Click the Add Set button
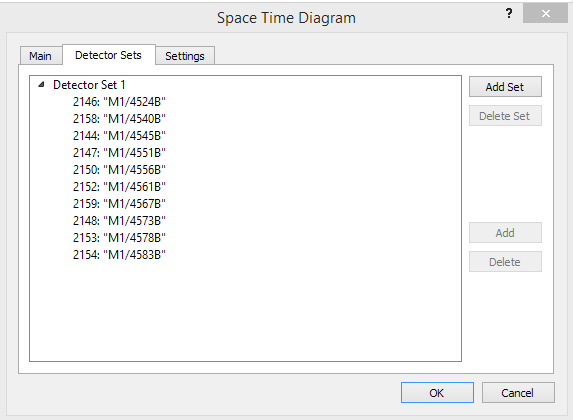 505,87
